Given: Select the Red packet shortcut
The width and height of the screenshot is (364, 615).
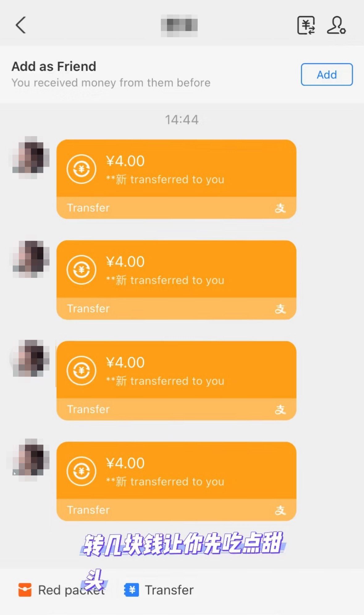Looking at the screenshot, I should tap(61, 590).
